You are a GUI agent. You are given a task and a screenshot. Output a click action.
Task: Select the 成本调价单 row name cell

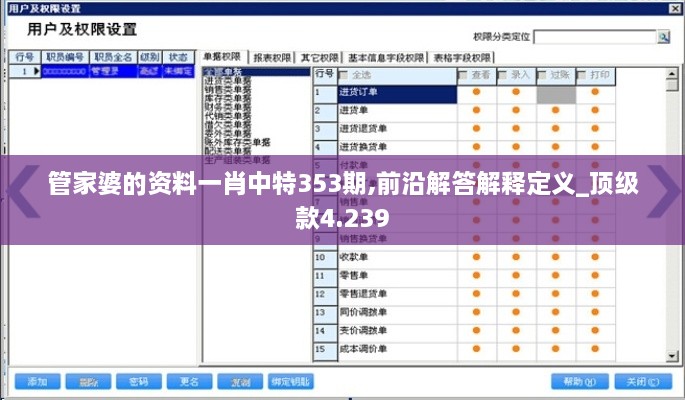pos(397,351)
